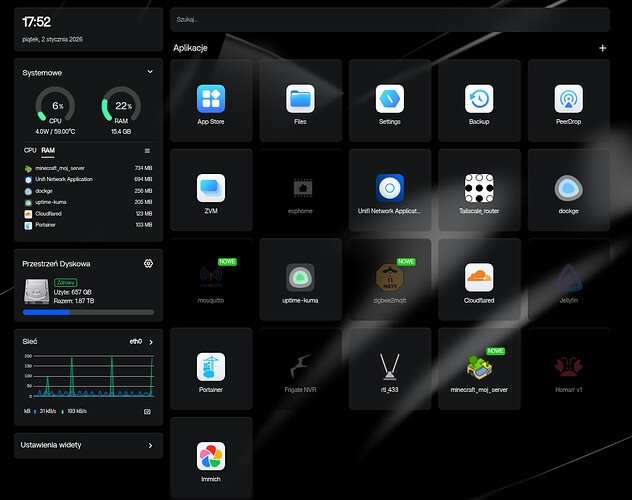
Task: Click the Szukaj search field
Action: point(390,19)
